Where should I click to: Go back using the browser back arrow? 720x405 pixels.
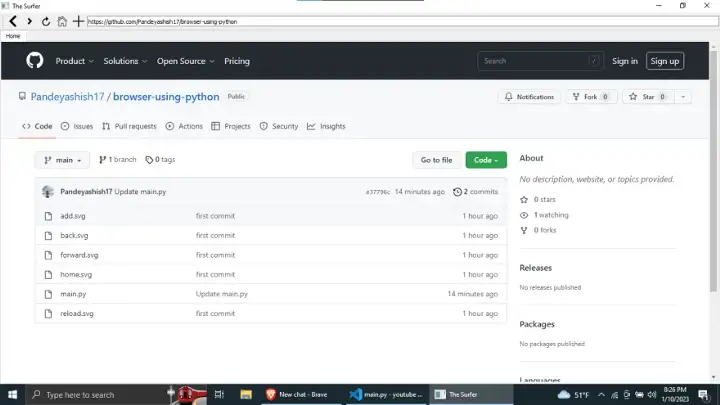coord(13,21)
